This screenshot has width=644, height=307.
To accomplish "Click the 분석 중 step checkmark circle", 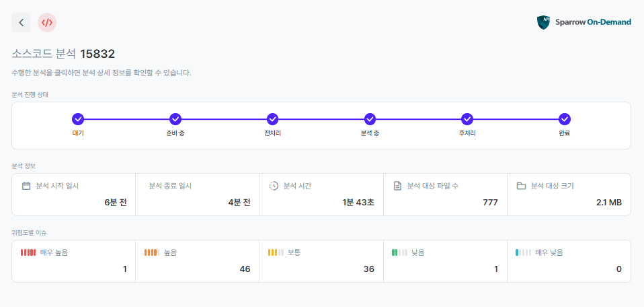I will (370, 119).
